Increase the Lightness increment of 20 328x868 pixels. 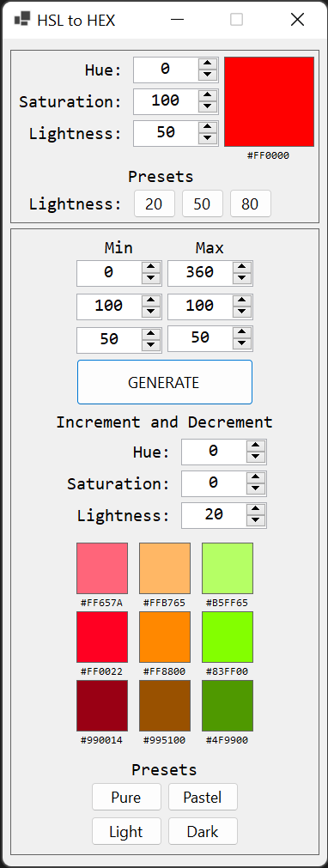pyautogui.click(x=256, y=510)
